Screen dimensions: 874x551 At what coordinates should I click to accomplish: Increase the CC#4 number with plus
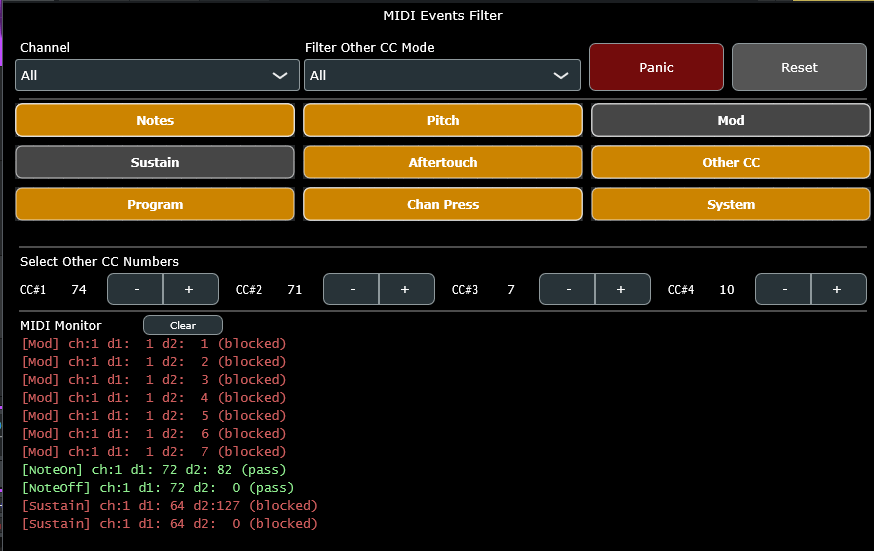click(x=838, y=289)
